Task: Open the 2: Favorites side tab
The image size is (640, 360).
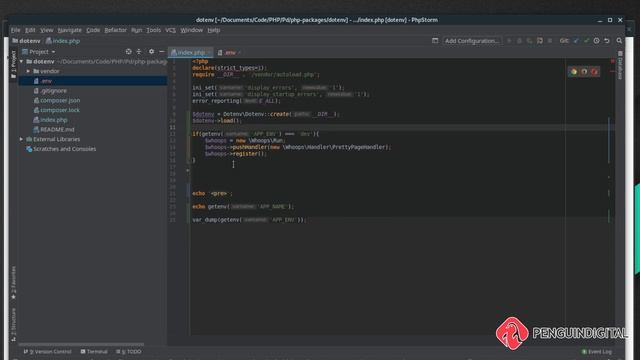Action: [x=13, y=282]
